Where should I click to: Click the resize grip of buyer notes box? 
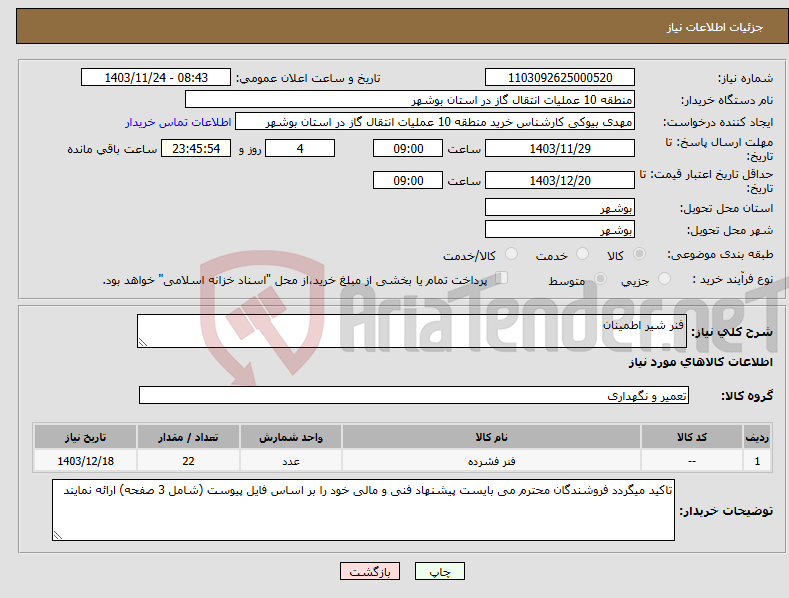(x=58, y=536)
